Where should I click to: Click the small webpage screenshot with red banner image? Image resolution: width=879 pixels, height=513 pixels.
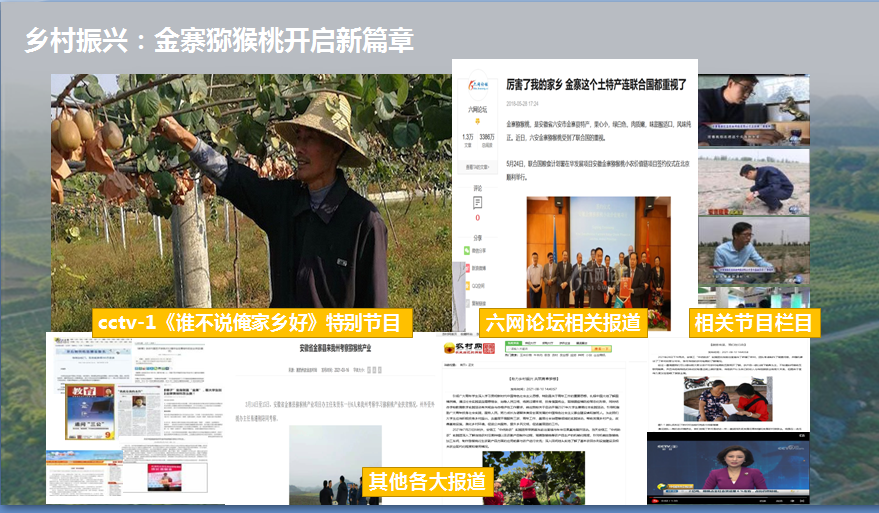pos(165,477)
